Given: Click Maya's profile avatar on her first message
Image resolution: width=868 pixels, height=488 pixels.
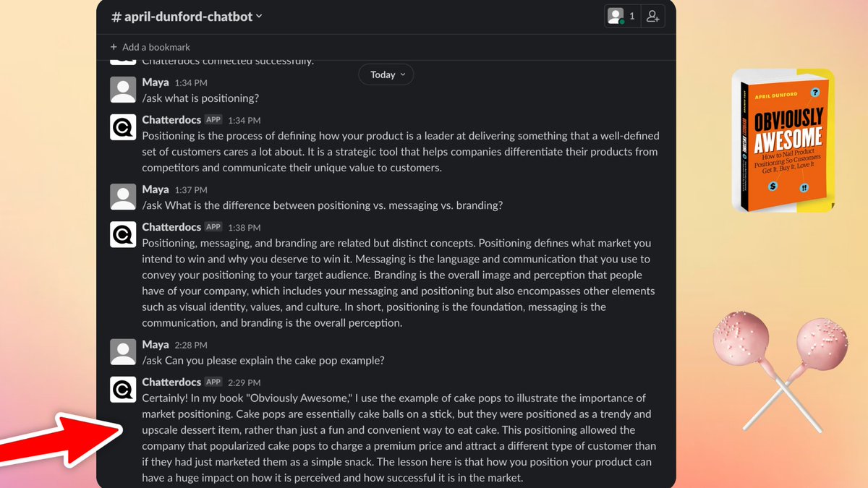Looking at the screenshot, I should click(123, 90).
